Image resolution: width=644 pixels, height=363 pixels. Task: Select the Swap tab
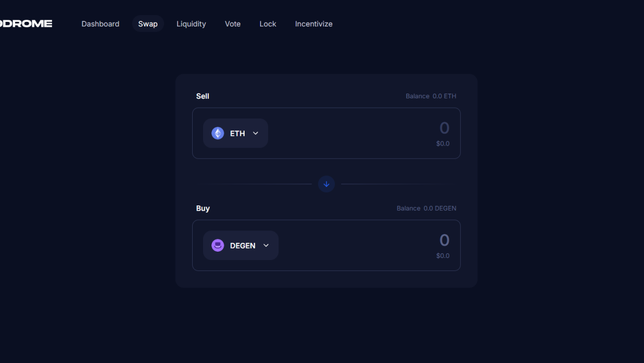point(148,24)
